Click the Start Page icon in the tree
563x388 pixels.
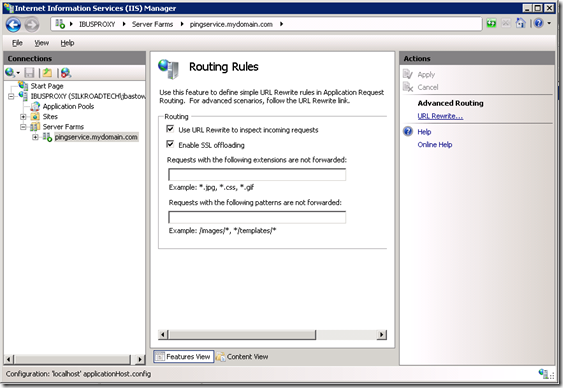click(x=23, y=85)
